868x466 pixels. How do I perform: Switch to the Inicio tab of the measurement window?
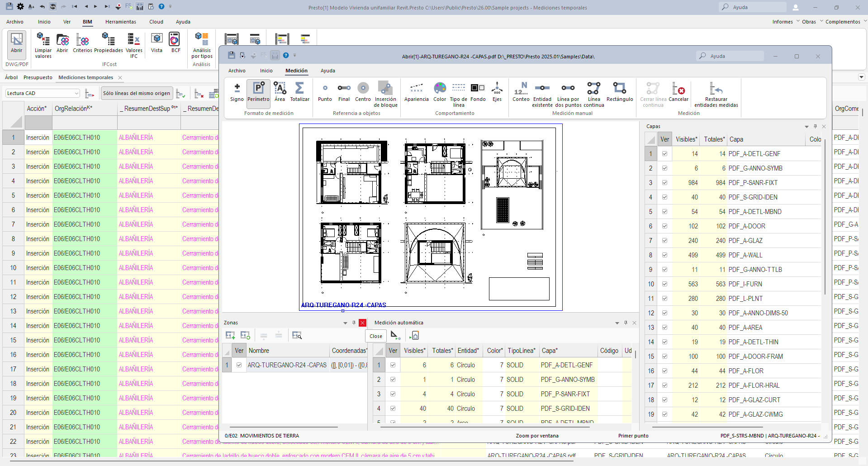coord(266,71)
